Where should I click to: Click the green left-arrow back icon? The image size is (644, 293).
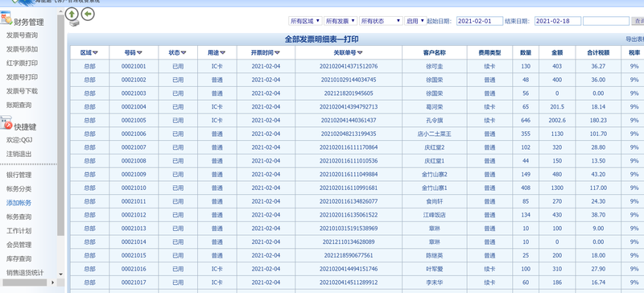[x=88, y=14]
